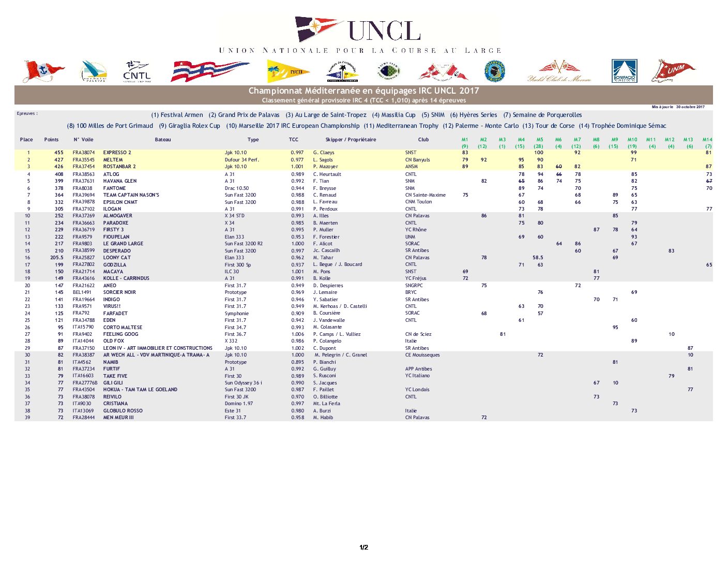
Task: Click the red pennant logo with blue anchor
Action: pos(43,71)
